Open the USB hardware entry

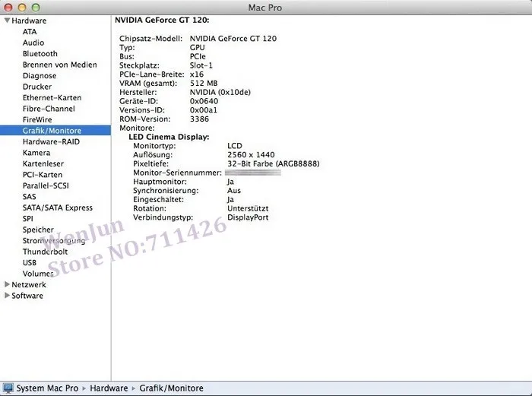(x=30, y=263)
